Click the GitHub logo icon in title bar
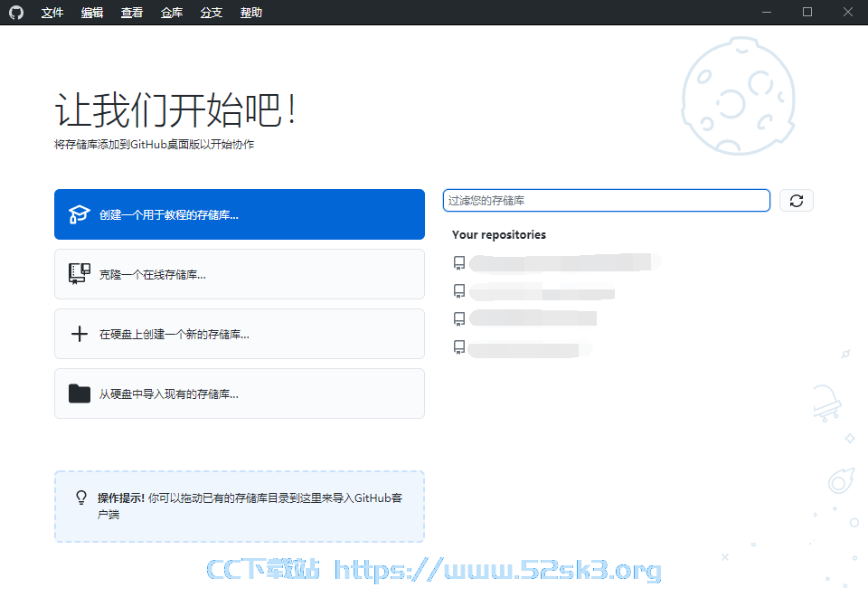Viewport: 868px width, 597px height. [x=16, y=12]
